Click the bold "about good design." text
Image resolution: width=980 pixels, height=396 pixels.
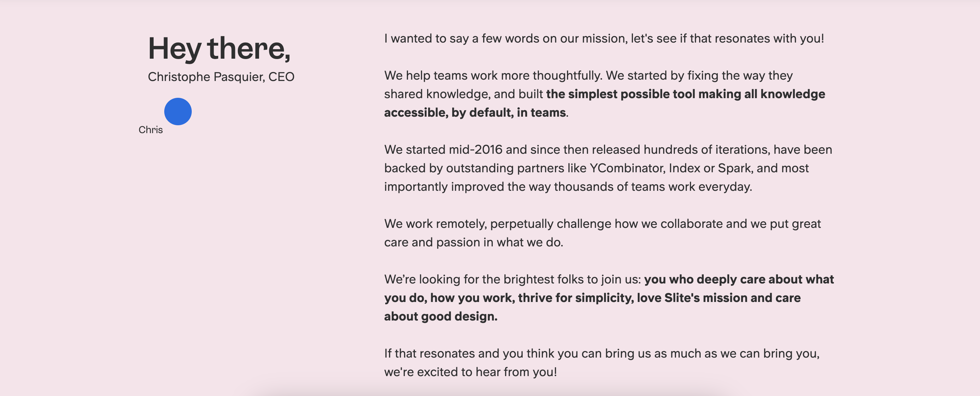coord(441,316)
